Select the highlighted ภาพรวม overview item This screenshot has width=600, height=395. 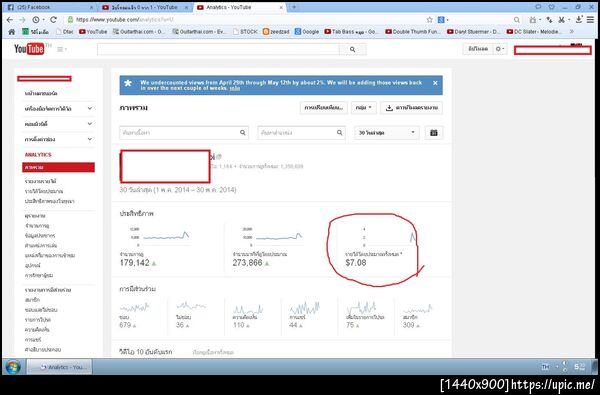59,167
